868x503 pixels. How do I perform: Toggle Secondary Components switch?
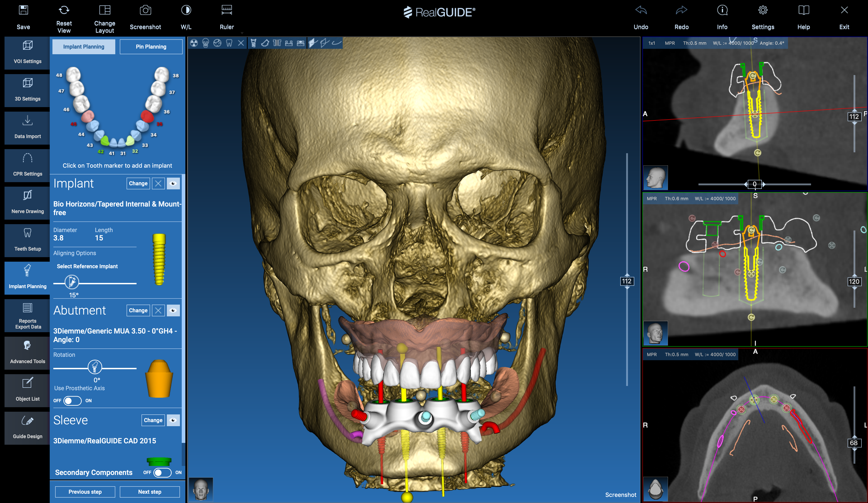click(x=162, y=473)
